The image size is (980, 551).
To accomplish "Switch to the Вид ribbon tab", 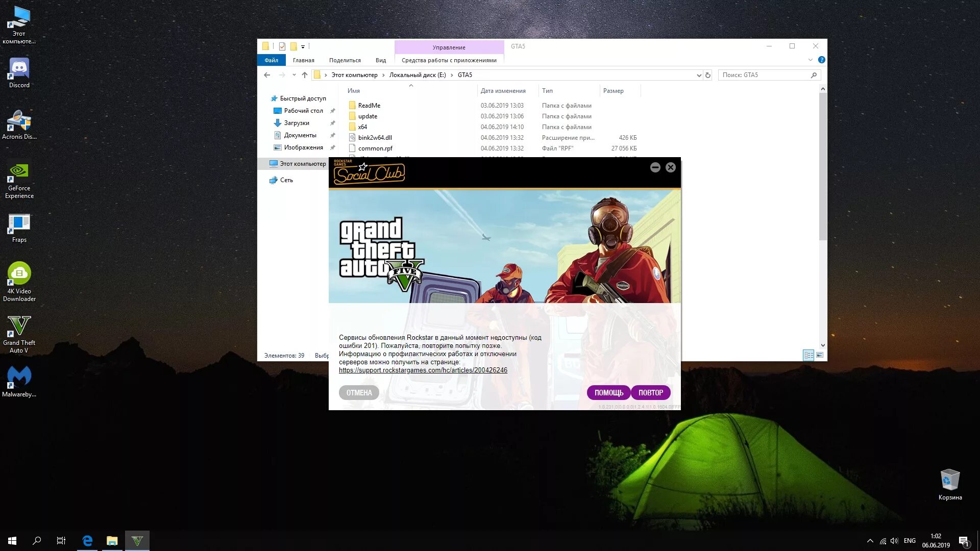I will coord(381,60).
